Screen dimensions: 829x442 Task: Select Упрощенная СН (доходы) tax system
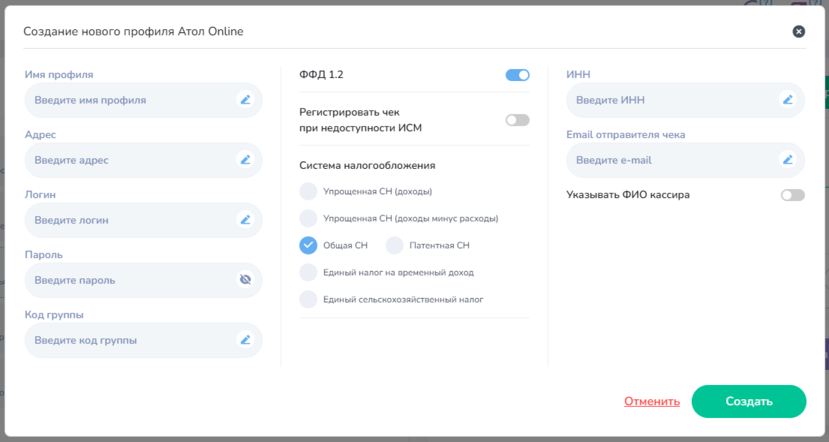click(x=308, y=191)
